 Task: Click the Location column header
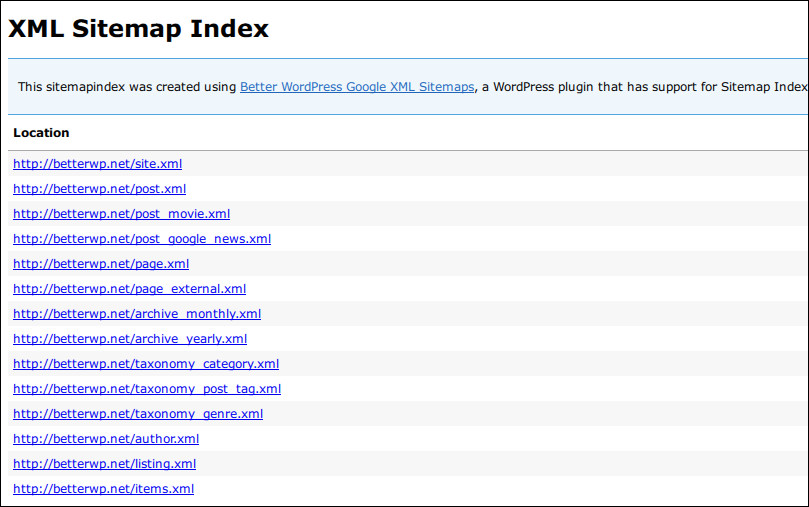[x=41, y=133]
